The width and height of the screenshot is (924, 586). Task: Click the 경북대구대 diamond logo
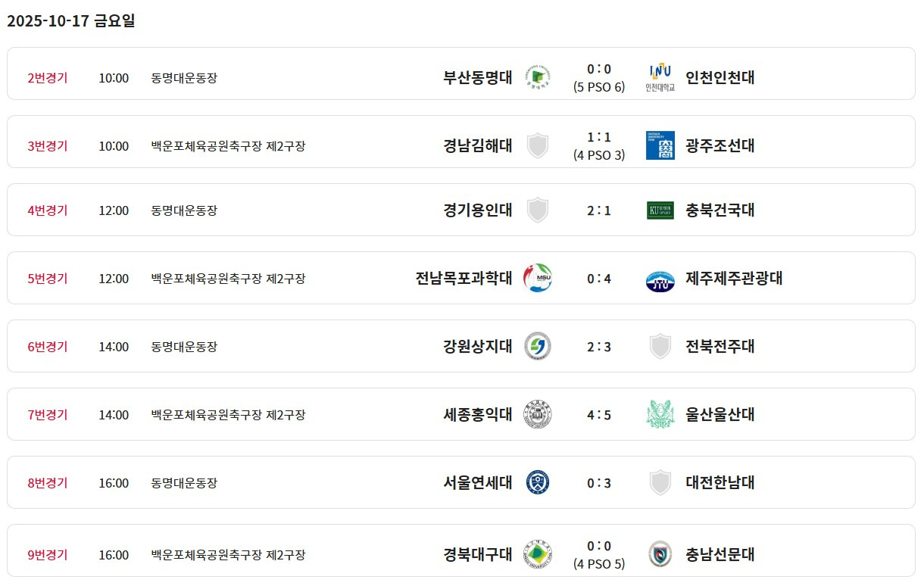coord(538,554)
